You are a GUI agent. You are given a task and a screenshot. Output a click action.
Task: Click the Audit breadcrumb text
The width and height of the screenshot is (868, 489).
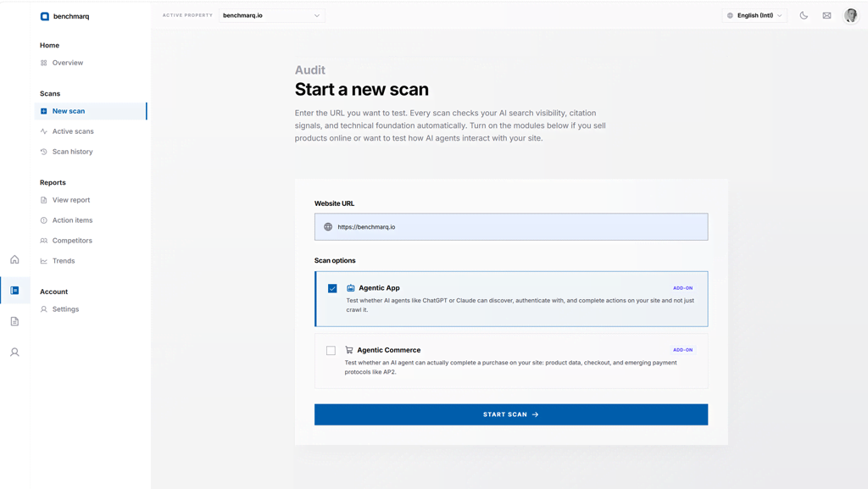(x=310, y=70)
